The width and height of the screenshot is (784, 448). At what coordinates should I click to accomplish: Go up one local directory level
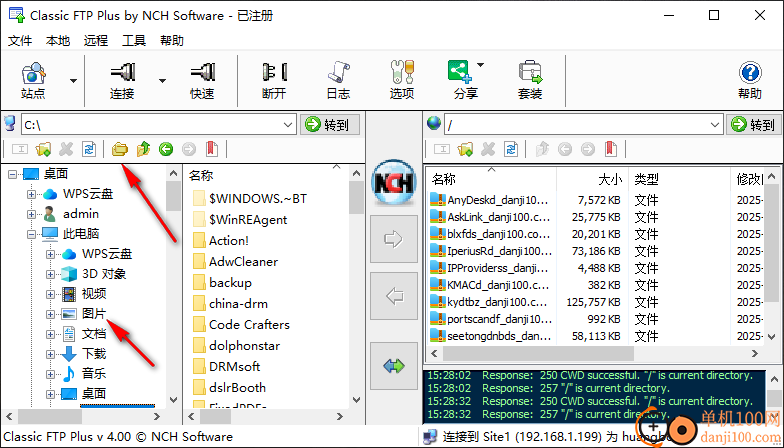143,149
